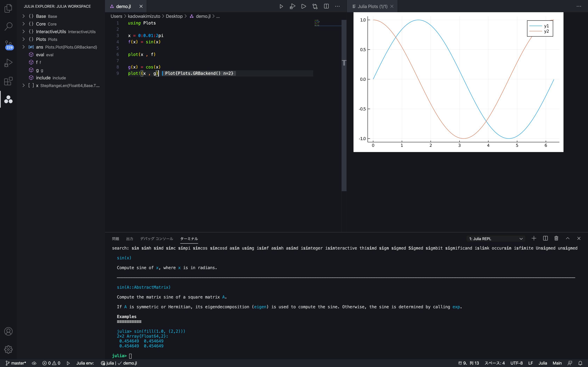Toggle the maximize terminal panel button
Screen dimensions: 588x367
[x=568, y=238]
